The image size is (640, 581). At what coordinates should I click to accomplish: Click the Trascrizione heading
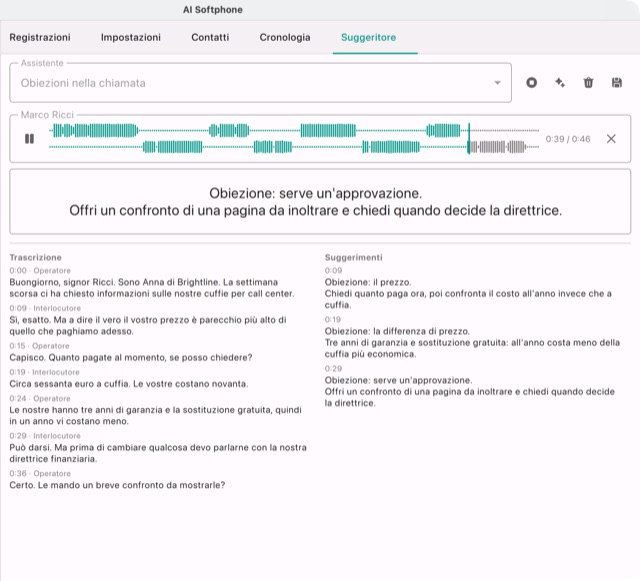click(x=36, y=257)
